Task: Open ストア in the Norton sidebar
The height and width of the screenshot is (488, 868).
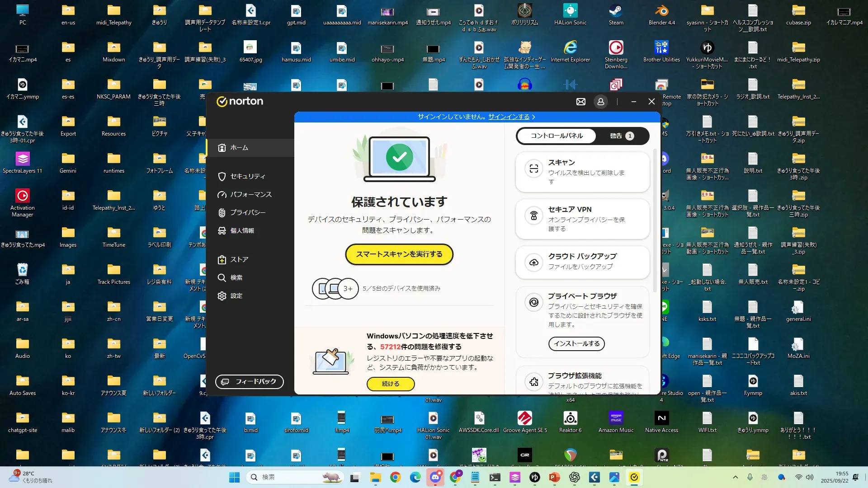Action: point(239,259)
